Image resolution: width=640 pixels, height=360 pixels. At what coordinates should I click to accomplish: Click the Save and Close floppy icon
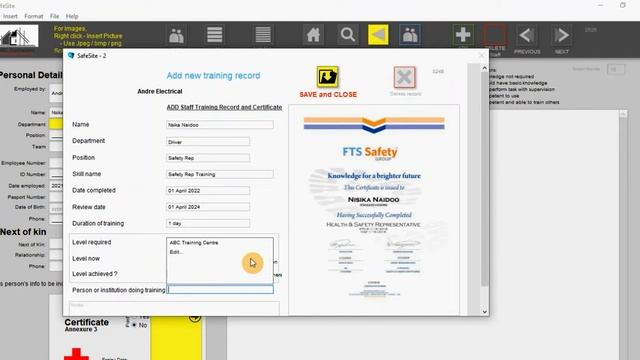(327, 77)
